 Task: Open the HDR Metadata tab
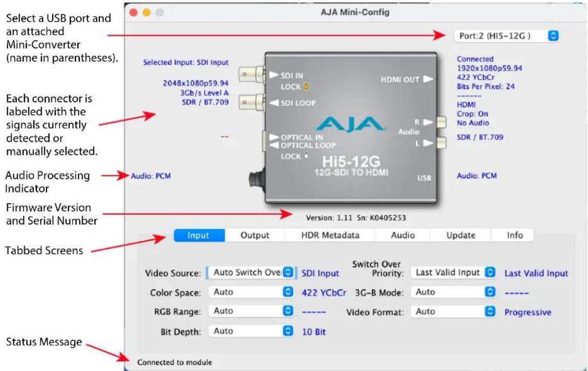330,235
